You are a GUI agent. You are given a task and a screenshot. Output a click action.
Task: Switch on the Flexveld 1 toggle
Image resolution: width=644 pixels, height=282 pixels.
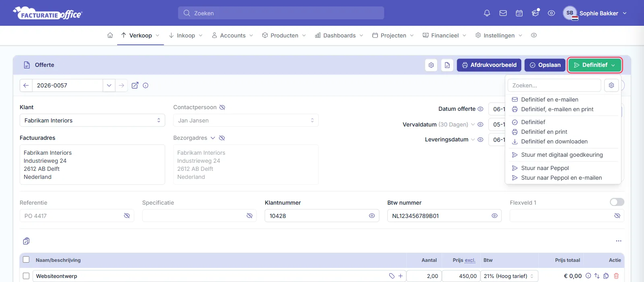[617, 202]
